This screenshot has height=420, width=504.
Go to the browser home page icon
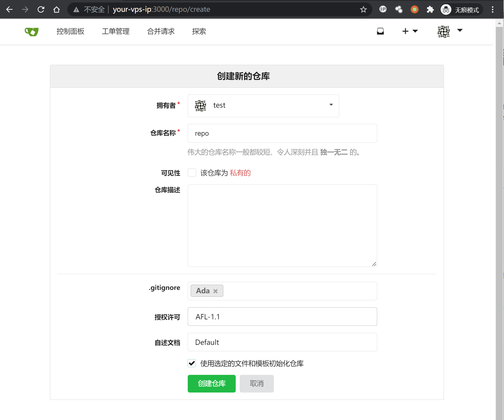click(x=56, y=10)
